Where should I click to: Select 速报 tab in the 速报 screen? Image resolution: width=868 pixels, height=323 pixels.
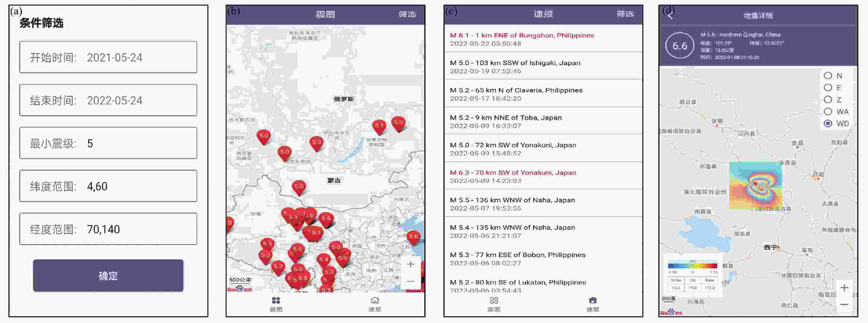[x=593, y=304]
